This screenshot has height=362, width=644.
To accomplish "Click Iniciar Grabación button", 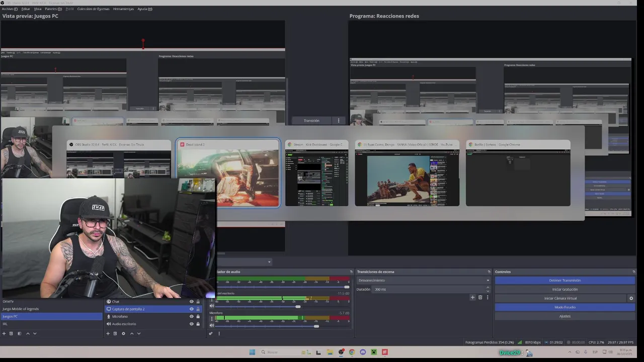I will (x=565, y=290).
